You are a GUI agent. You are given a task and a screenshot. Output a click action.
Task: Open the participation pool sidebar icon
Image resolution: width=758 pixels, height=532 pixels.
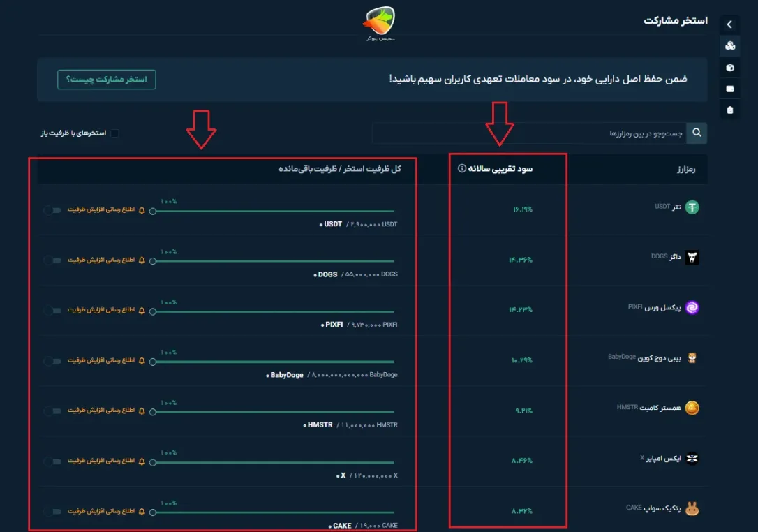730,46
